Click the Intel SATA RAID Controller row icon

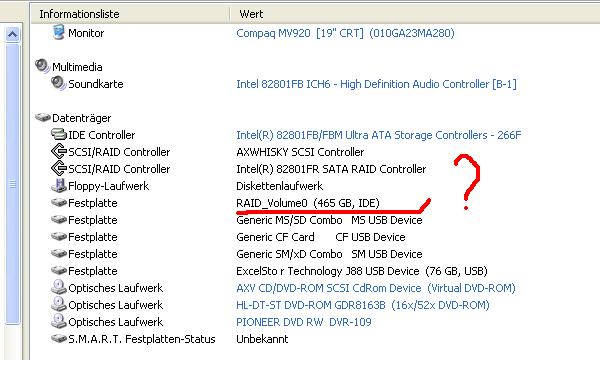pos(59,168)
